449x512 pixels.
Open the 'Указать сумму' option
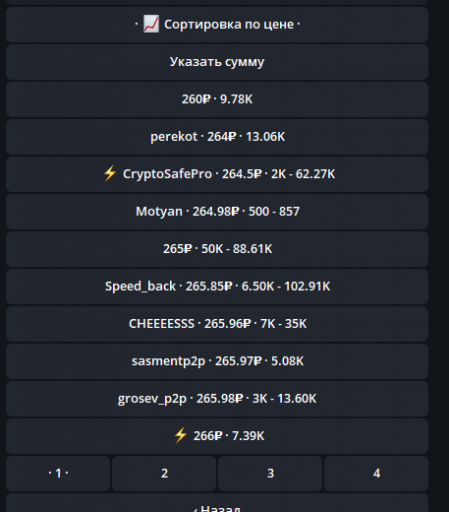217,62
